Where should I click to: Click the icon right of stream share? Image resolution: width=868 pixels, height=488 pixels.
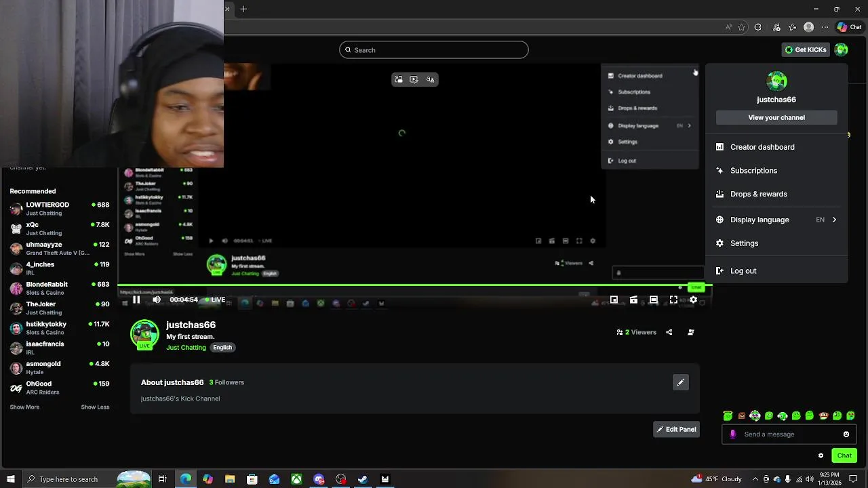[691, 332]
